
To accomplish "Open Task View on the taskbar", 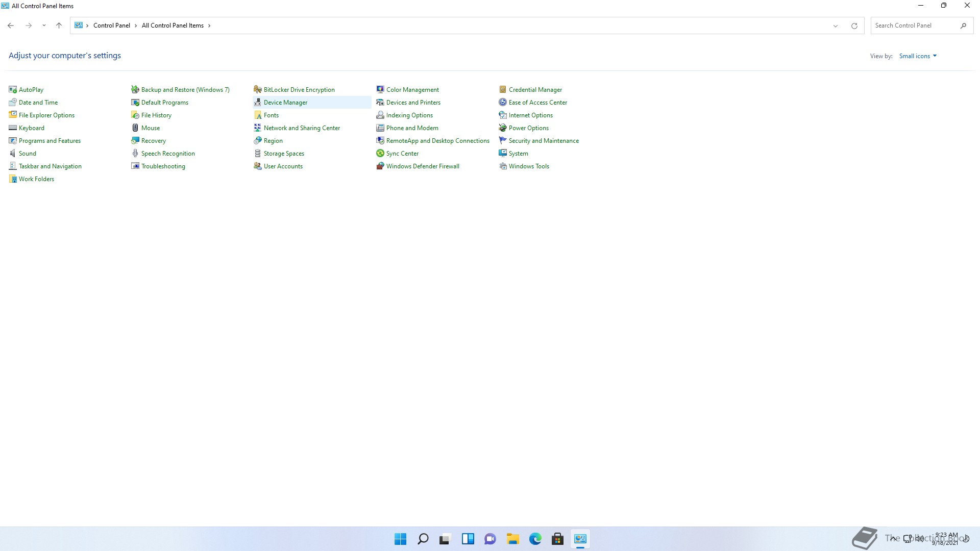I will click(x=445, y=539).
